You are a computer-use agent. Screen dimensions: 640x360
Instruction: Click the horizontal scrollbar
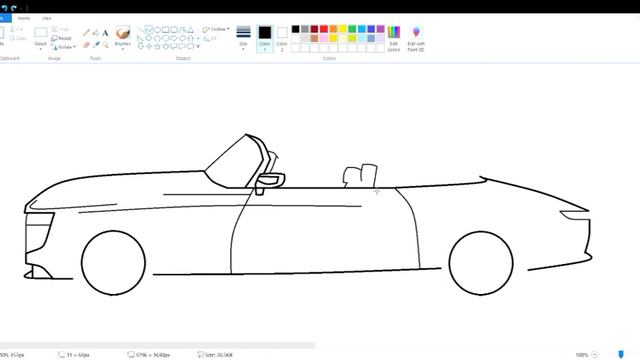[158, 345]
